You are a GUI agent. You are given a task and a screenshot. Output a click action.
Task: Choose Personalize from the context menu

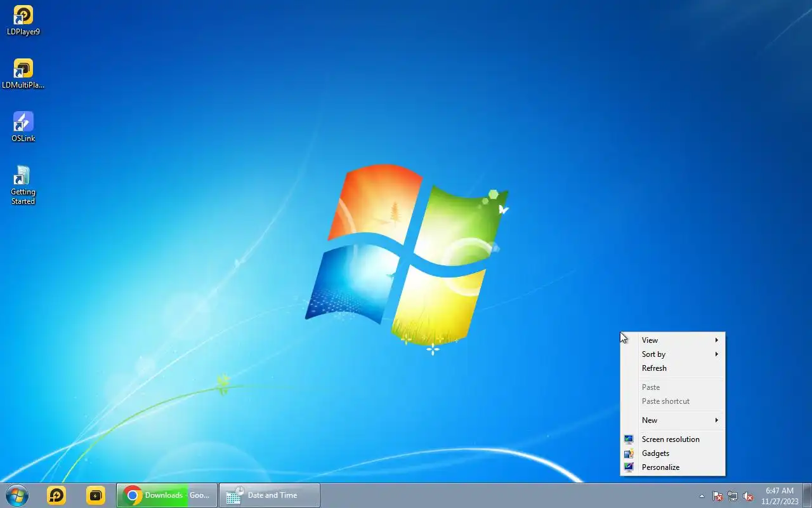[x=672, y=467]
